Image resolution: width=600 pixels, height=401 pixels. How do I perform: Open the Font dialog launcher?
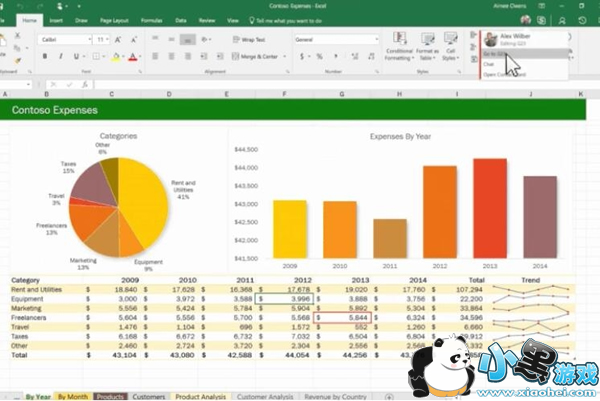click(x=140, y=72)
